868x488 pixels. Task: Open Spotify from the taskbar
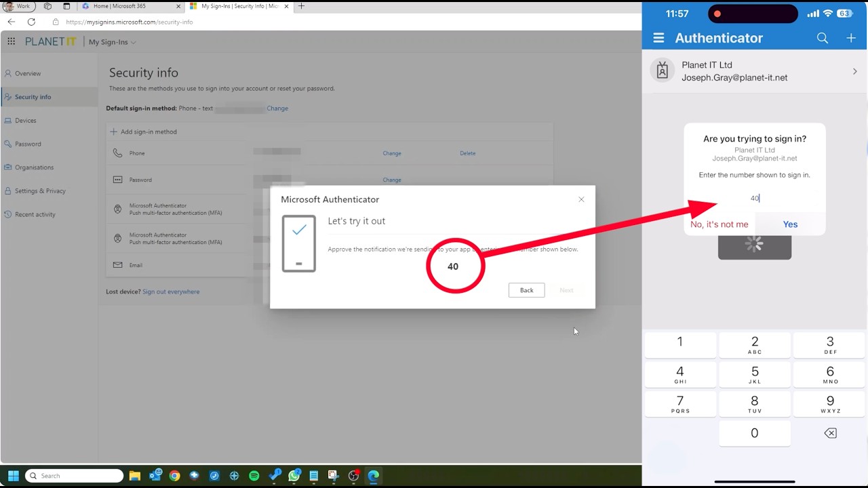254,476
